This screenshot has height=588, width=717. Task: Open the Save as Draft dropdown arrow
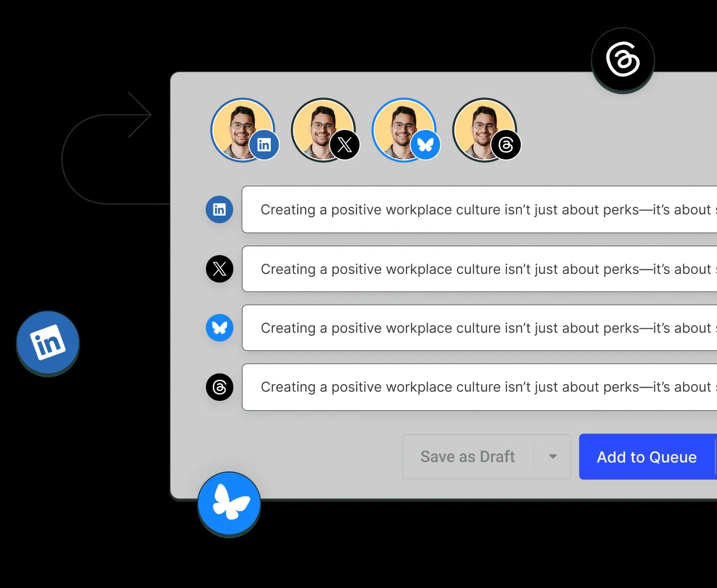(552, 456)
